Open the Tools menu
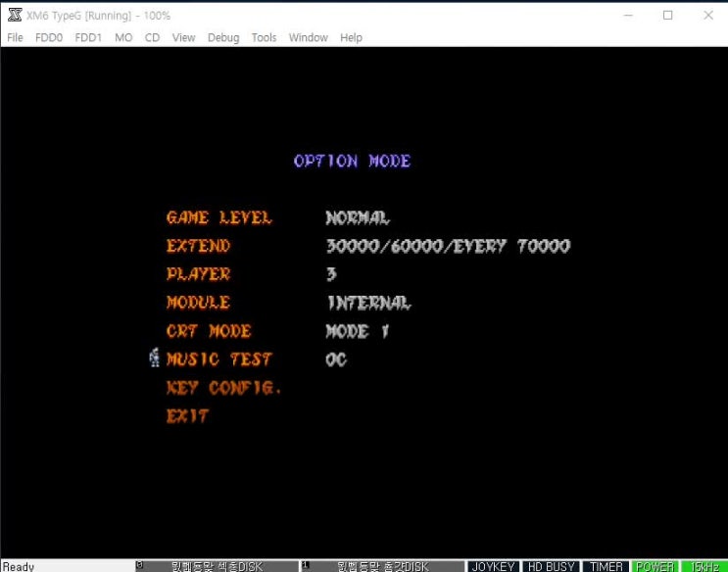The width and height of the screenshot is (728, 572). coord(265,37)
